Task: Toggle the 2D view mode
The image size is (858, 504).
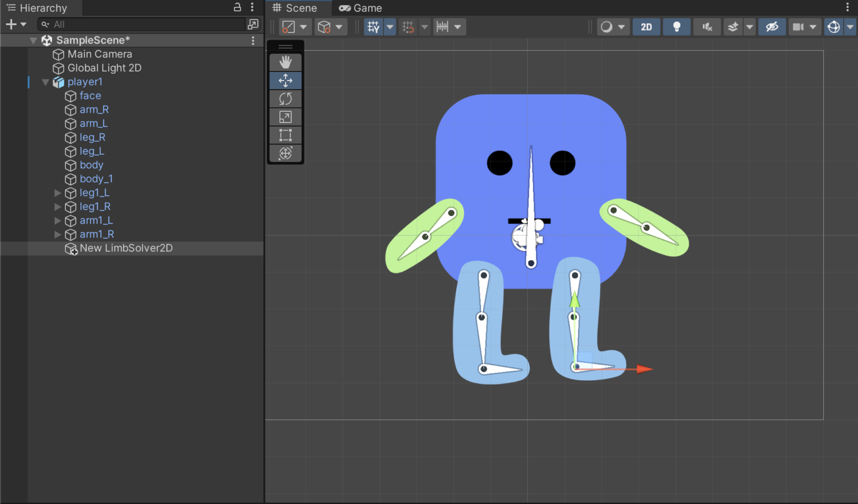Action: pos(646,26)
